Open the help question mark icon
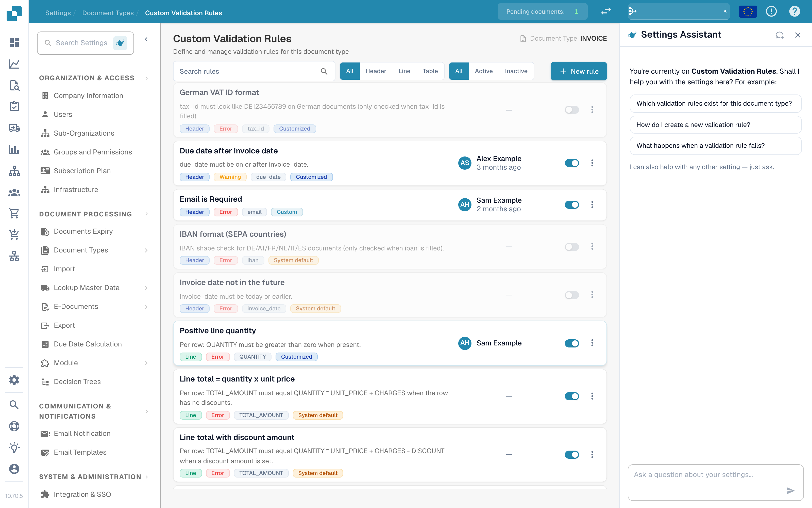The width and height of the screenshot is (812, 508). pyautogui.click(x=794, y=11)
